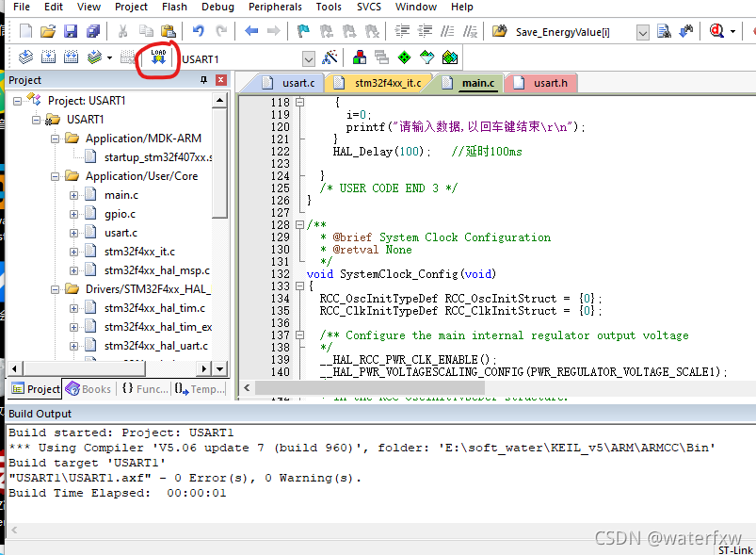
Task: Open the Batch Build icon
Action: click(94, 57)
